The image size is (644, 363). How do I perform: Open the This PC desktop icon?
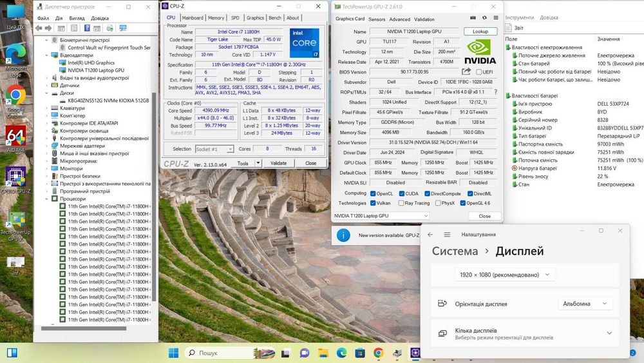pos(15,17)
